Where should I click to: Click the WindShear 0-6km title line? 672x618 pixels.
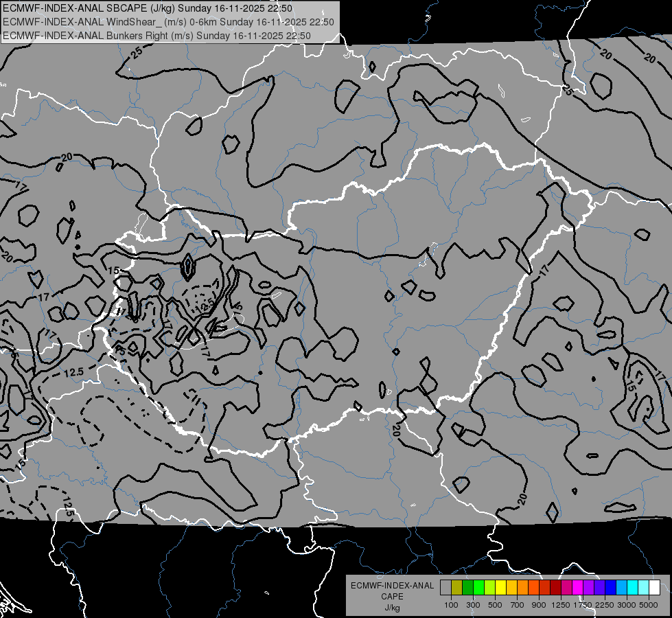click(x=168, y=22)
